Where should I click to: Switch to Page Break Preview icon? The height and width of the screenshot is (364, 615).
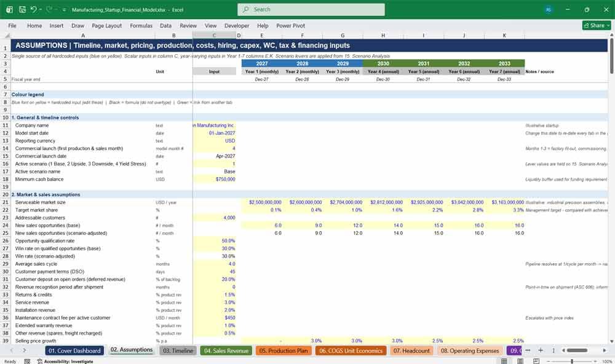point(536,361)
